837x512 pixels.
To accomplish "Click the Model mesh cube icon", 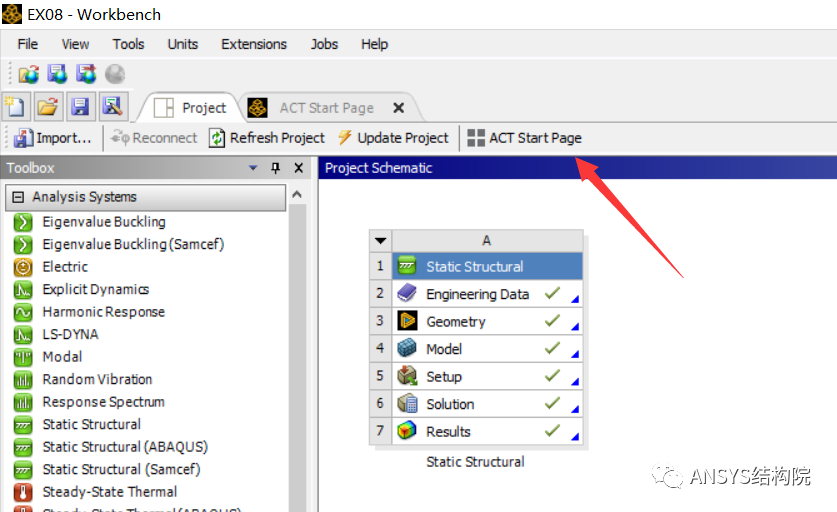I will tap(407, 348).
